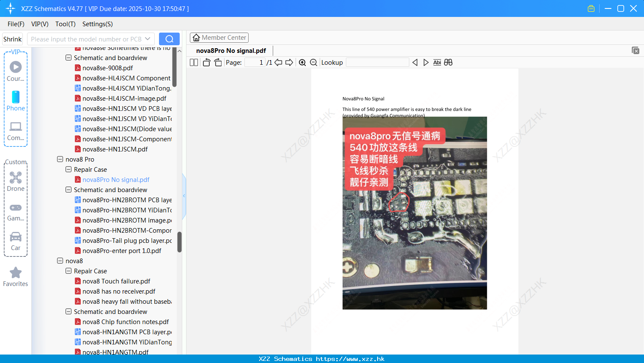This screenshot has width=644, height=363.
Task: Go to next page arrow
Action: click(x=289, y=63)
